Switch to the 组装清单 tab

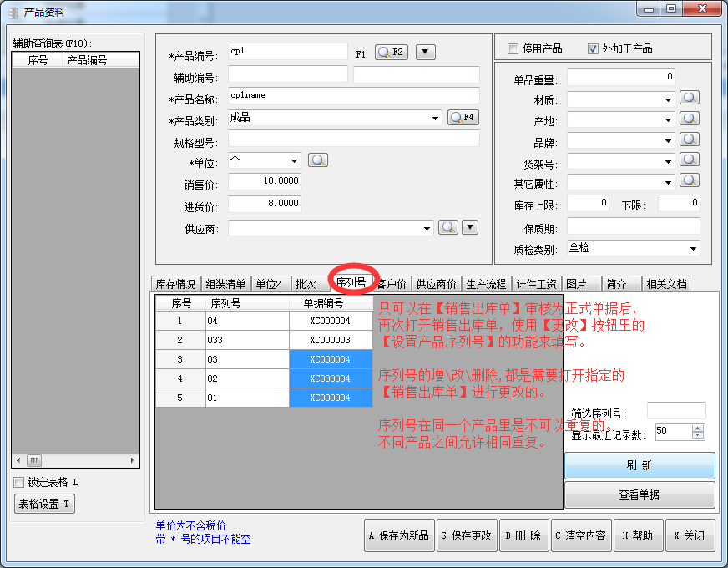[225, 284]
